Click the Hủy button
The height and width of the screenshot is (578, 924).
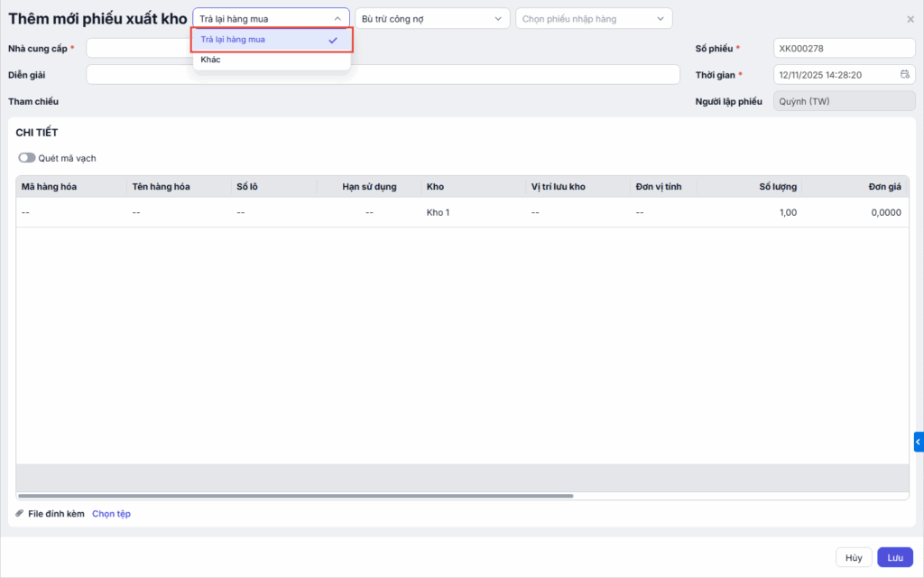[854, 557]
